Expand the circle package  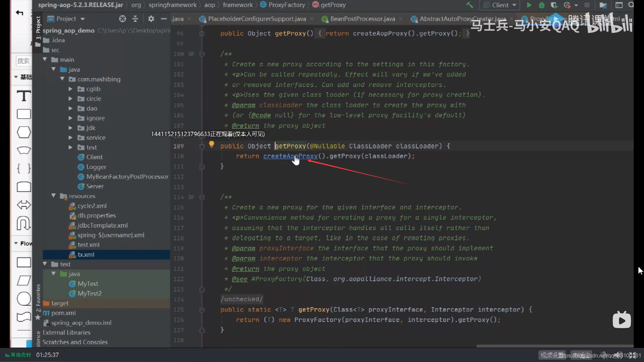point(70,99)
